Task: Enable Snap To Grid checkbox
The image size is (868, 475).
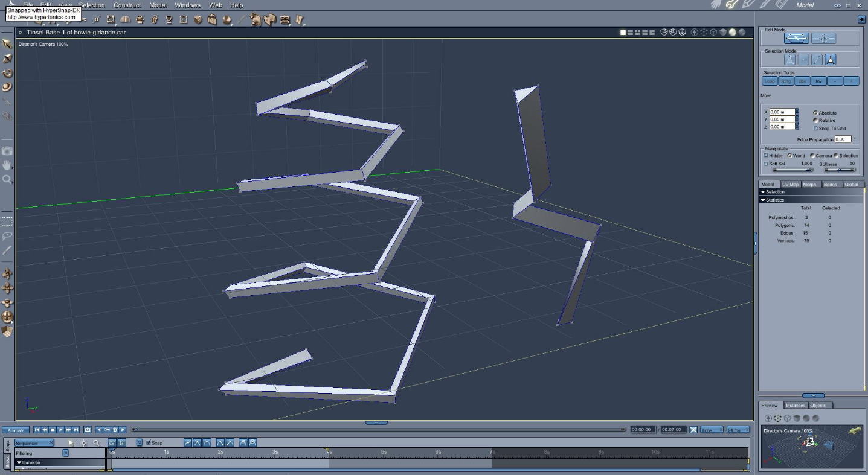Action: point(815,128)
